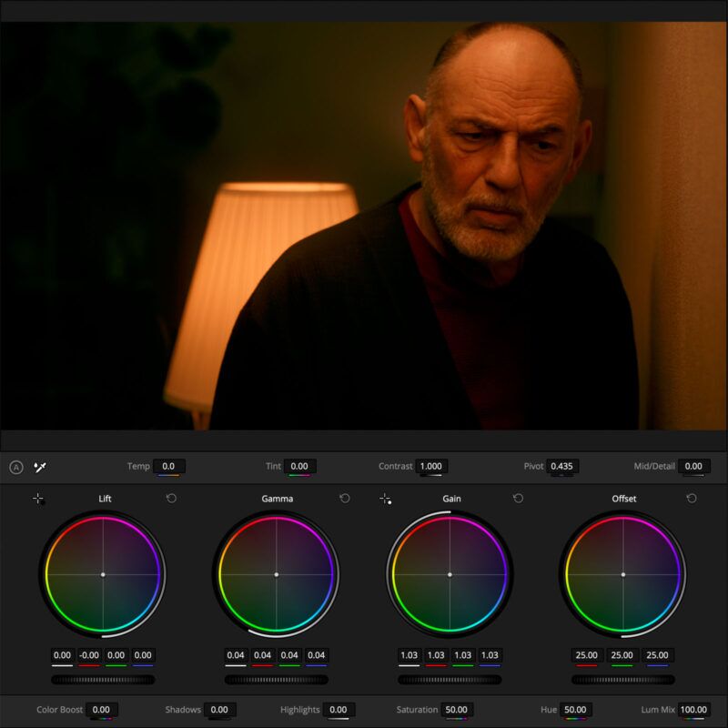The image size is (728, 728).
Task: Click the Hue value 50.00
Action: point(575,710)
